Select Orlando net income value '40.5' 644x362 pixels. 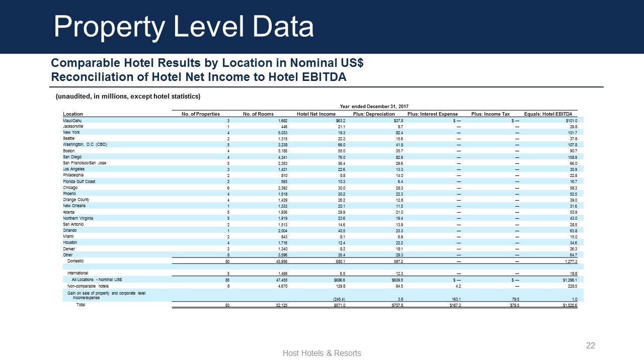pos(341,230)
